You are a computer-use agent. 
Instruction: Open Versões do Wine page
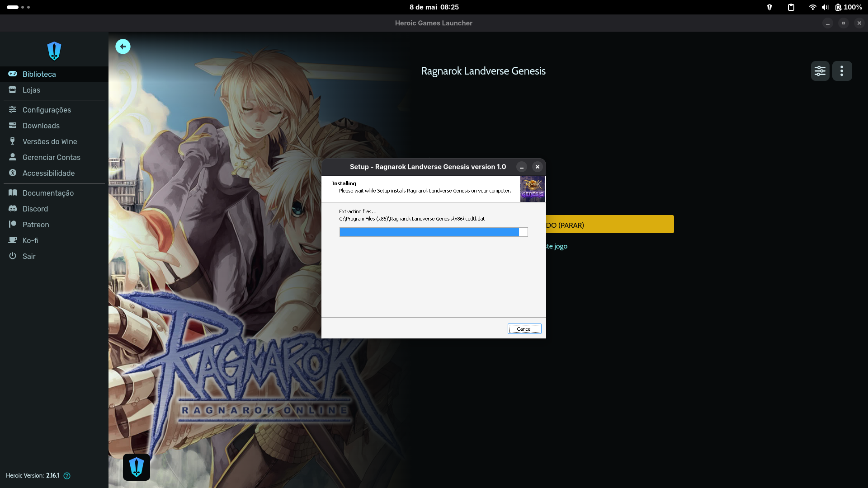[54, 141]
